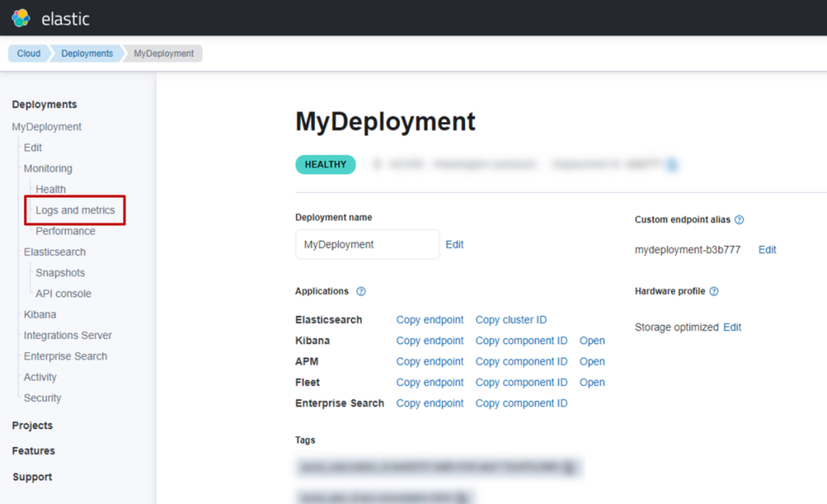The width and height of the screenshot is (827, 504).
Task: Copy the deployment ID with the copy icon
Action: click(x=672, y=165)
